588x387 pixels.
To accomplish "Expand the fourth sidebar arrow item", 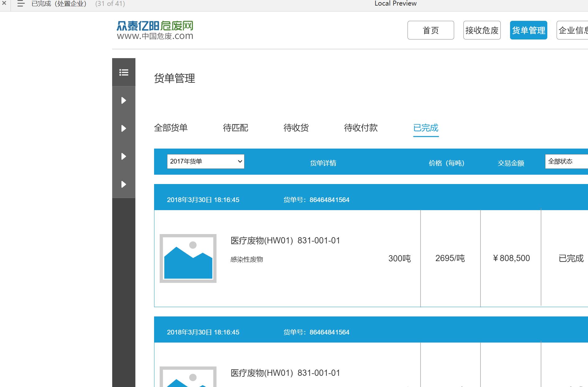I will [124, 184].
